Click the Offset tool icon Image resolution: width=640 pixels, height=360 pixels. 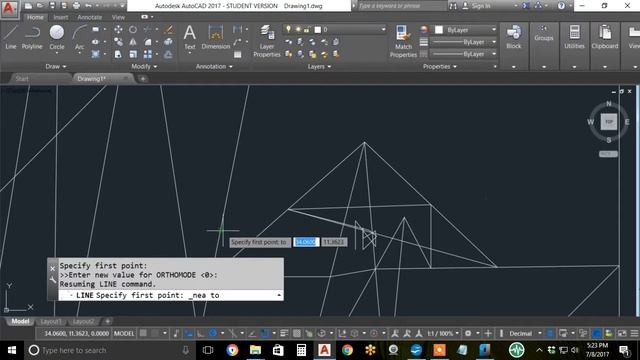point(168,54)
